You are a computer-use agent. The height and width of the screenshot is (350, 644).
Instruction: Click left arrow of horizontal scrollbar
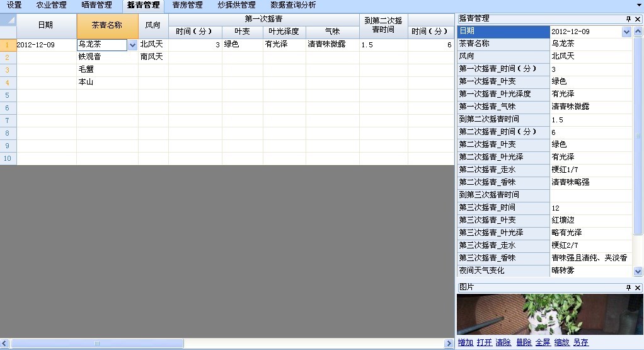tap(6, 344)
